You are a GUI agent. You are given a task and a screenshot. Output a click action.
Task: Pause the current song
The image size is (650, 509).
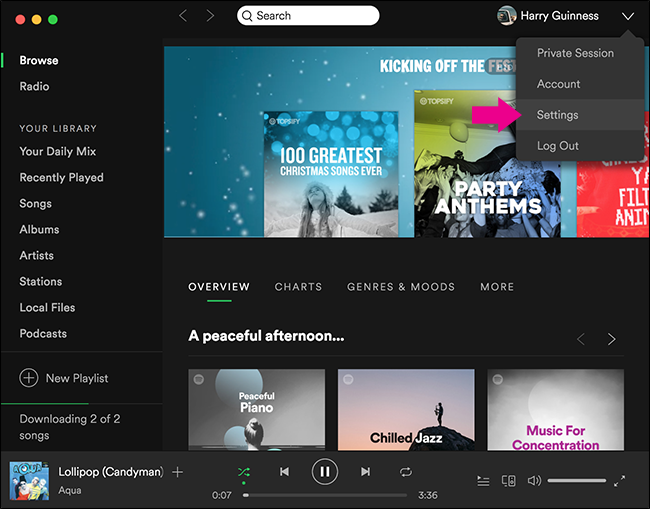click(x=325, y=472)
